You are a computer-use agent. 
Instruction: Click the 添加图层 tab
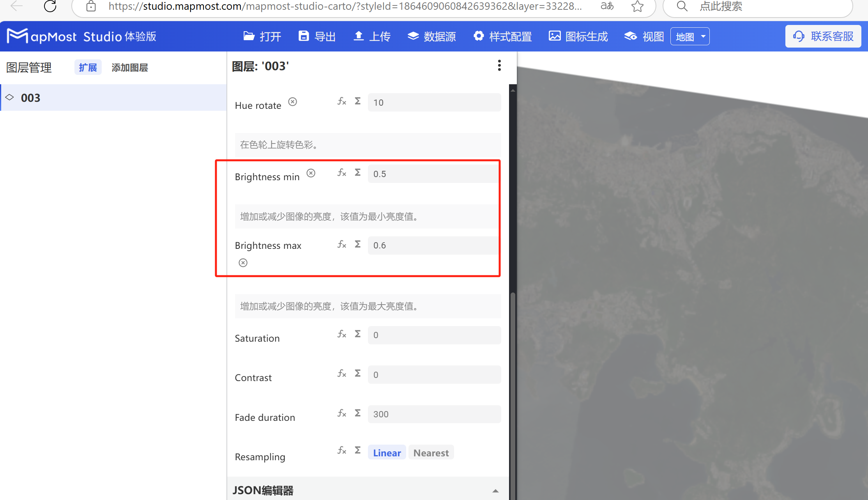click(x=129, y=67)
